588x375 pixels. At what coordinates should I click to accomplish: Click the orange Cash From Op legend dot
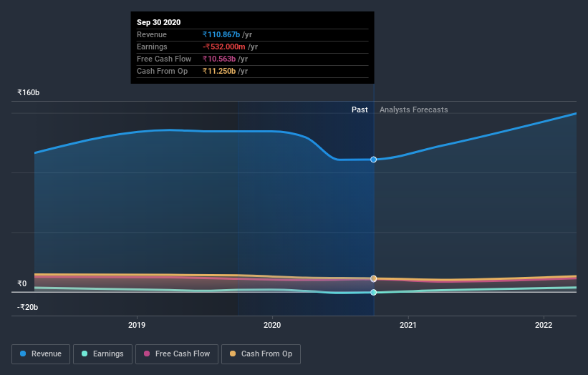[233, 354]
